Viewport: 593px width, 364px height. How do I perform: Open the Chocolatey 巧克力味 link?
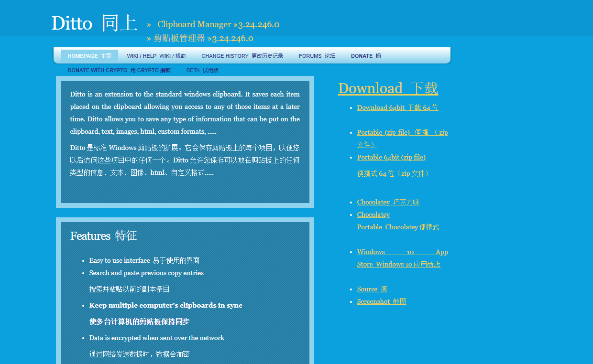(388, 202)
